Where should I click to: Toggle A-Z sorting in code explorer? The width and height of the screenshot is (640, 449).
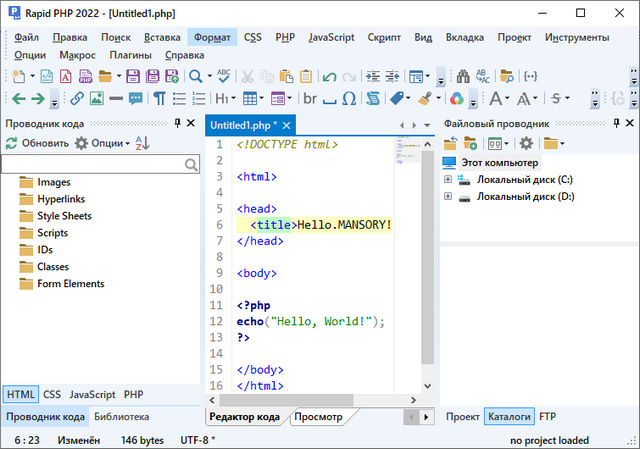coord(142,143)
